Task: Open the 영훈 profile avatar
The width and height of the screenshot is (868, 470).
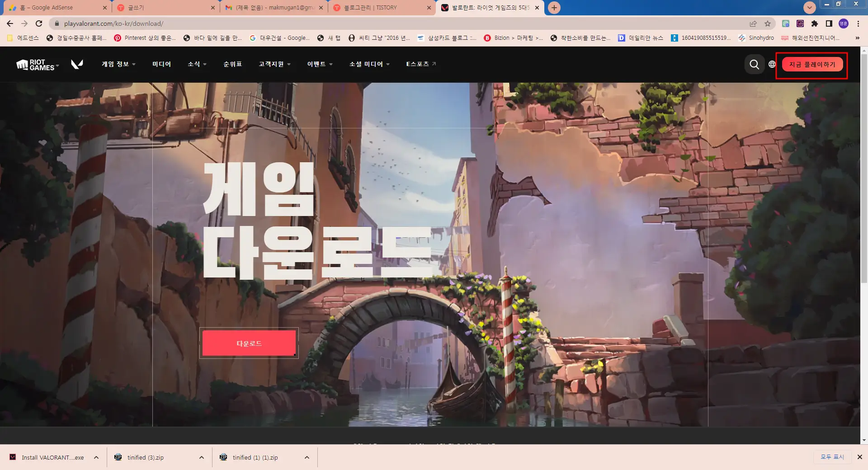Action: [x=843, y=23]
